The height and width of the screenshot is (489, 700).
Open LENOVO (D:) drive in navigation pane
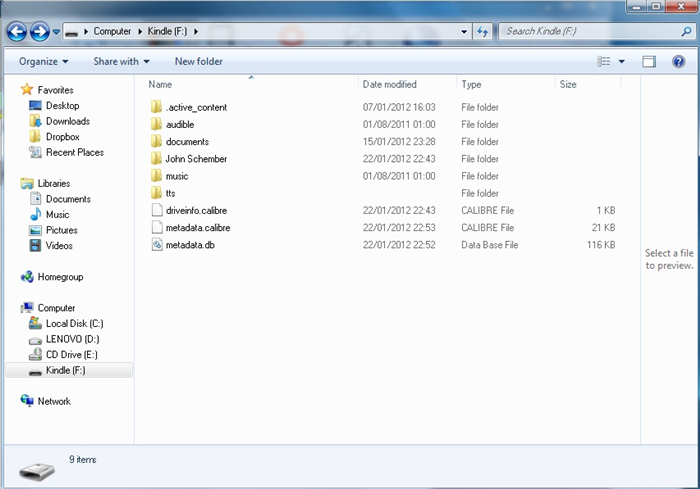click(72, 339)
